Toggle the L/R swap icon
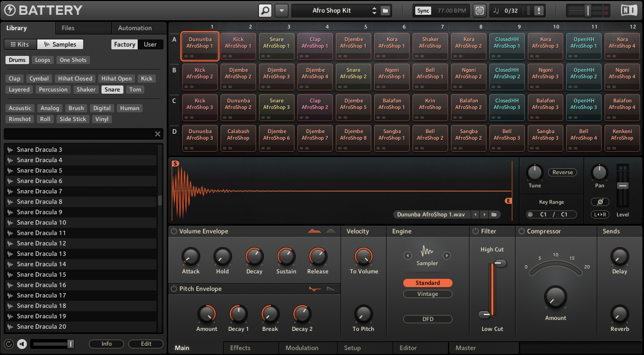Screen dimensions: 644x355 (x=600, y=215)
